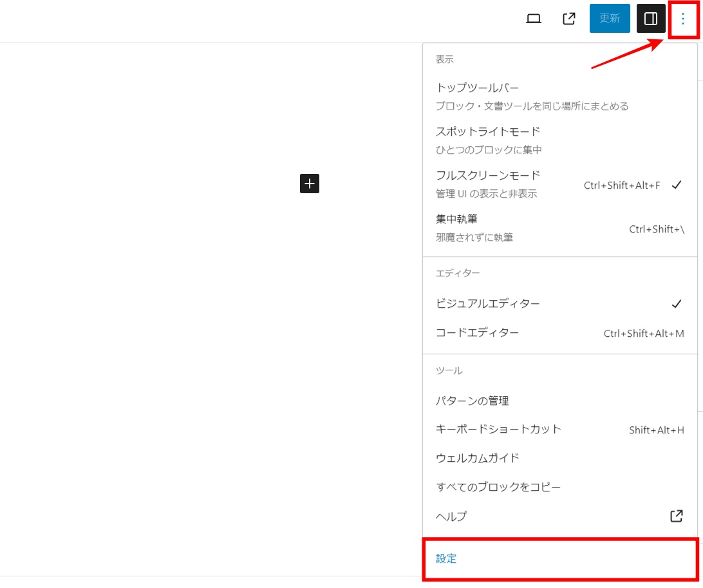
Task: Click the external link icon beside ヘルプ
Action: point(676,516)
